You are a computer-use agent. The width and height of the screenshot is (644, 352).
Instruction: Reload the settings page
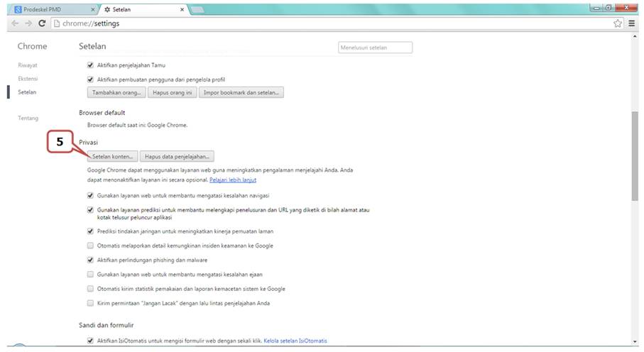(41, 23)
